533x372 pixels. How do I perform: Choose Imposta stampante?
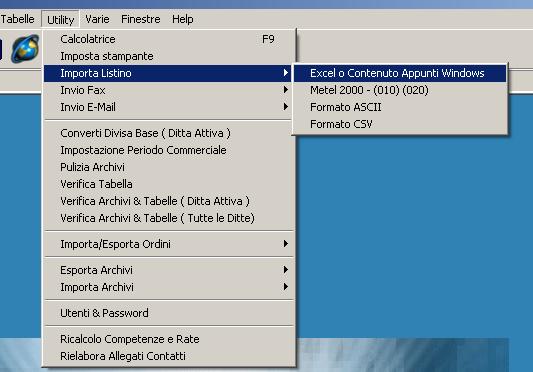(x=168, y=56)
